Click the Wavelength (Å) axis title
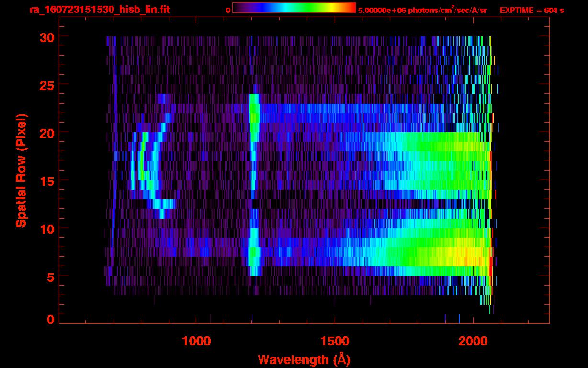Viewport: 588px width, 368px height. [x=304, y=359]
